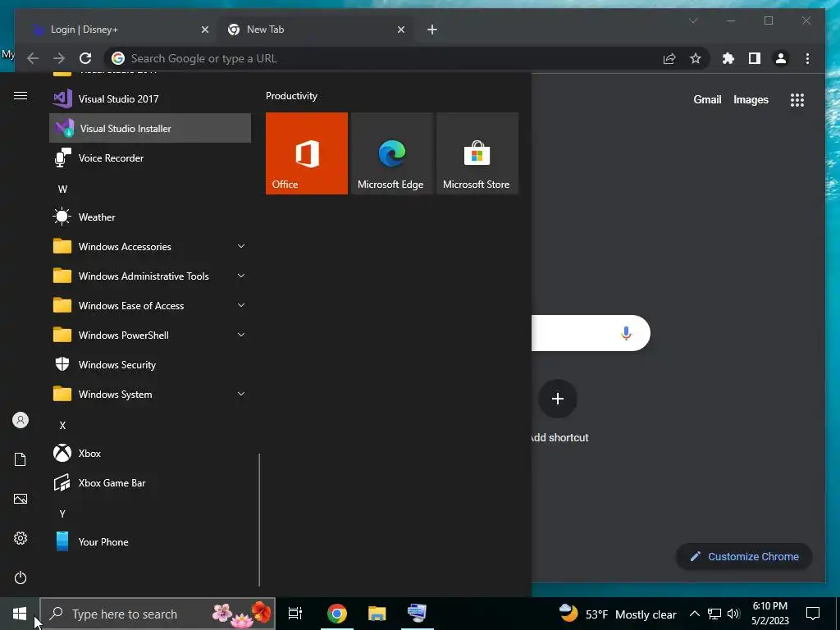Open Documents from the Start sidebar
840x630 pixels.
[x=21, y=459]
